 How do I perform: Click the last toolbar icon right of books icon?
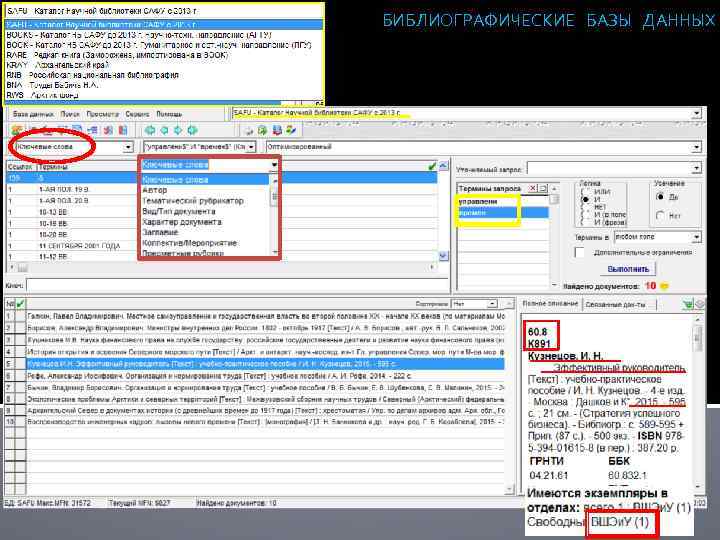(291, 130)
